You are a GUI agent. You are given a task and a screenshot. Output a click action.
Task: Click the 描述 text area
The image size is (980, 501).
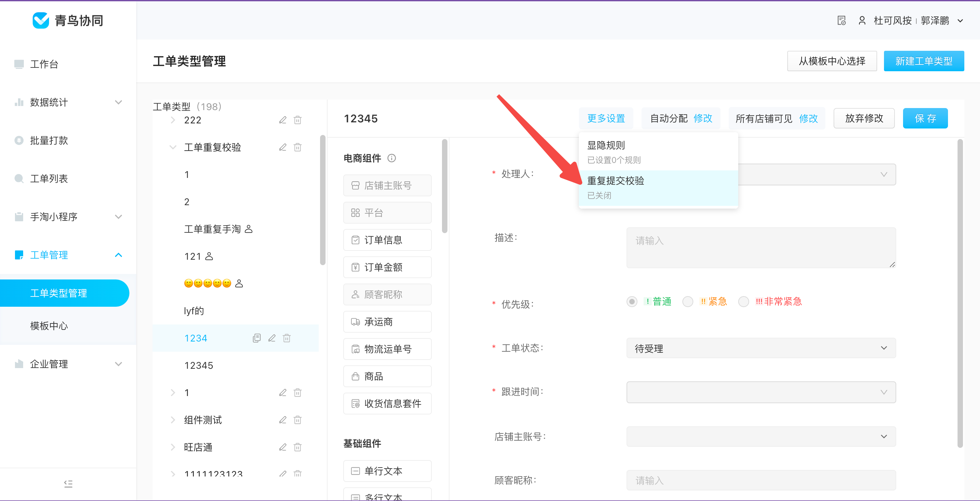point(761,247)
